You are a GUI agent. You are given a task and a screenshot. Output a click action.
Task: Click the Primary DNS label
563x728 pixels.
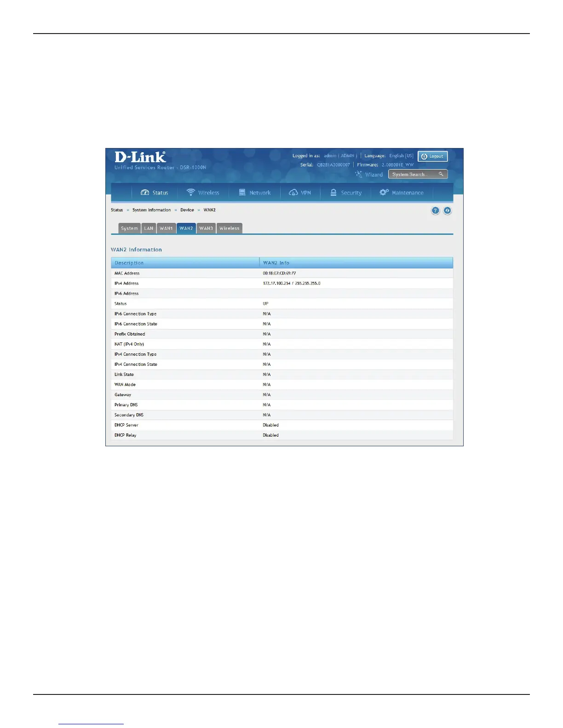pyautogui.click(x=126, y=405)
